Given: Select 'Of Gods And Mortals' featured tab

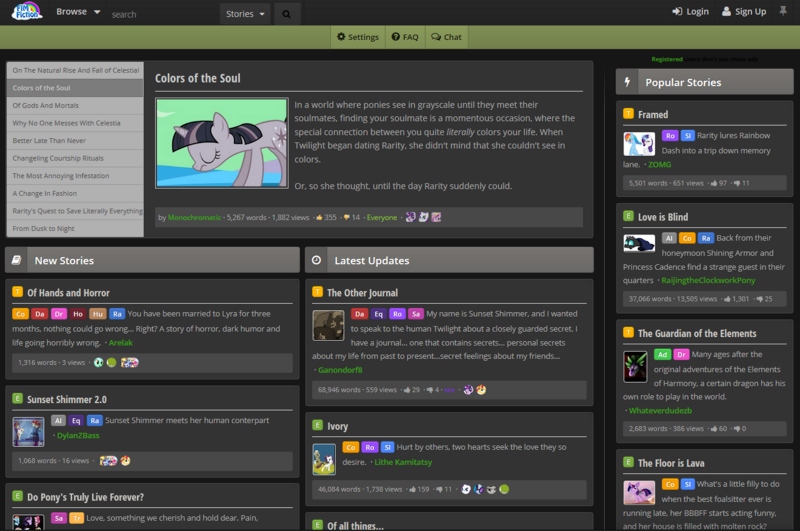Looking at the screenshot, I should click(x=75, y=106).
